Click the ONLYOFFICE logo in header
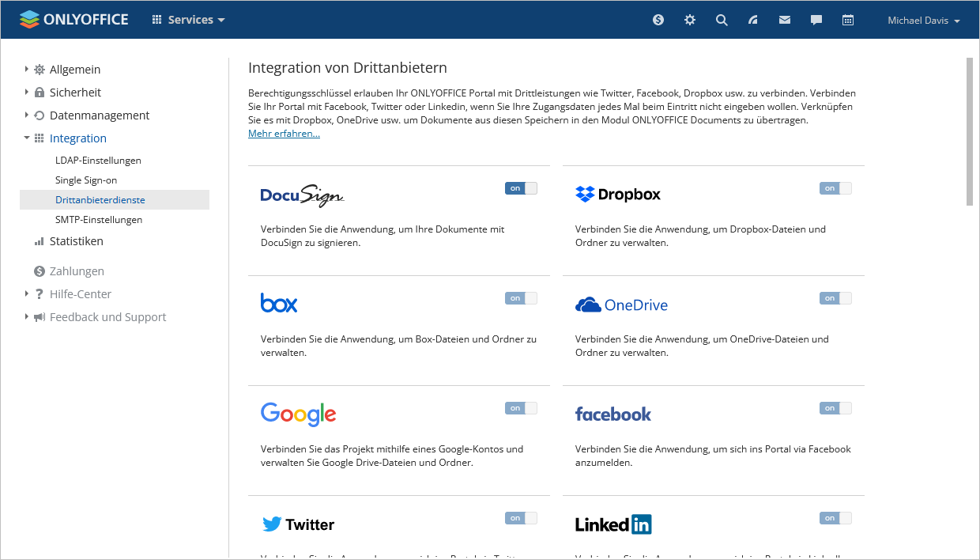 pos(74,20)
